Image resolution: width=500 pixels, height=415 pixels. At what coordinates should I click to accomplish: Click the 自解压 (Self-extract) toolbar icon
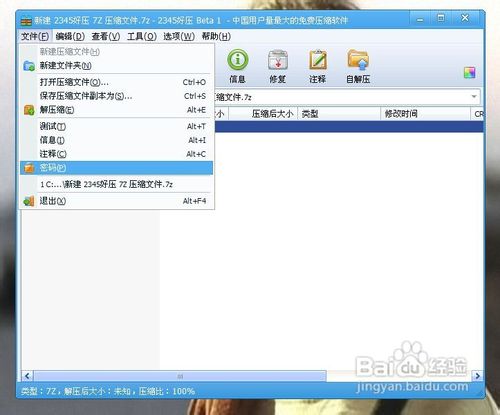click(x=358, y=66)
